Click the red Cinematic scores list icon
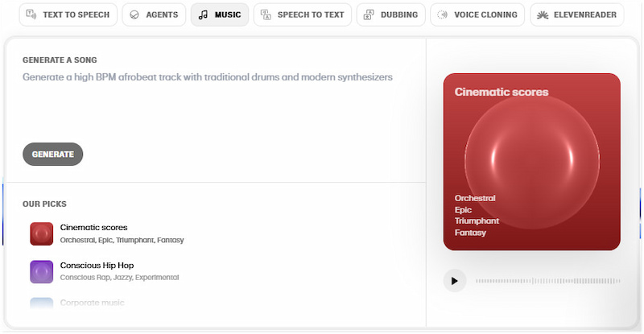Screen dimensions: 644x334 [41, 233]
